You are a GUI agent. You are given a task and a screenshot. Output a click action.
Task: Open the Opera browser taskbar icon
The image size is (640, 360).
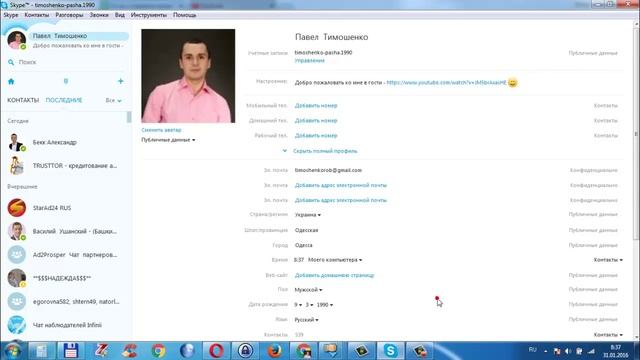pyautogui.click(x=216, y=351)
